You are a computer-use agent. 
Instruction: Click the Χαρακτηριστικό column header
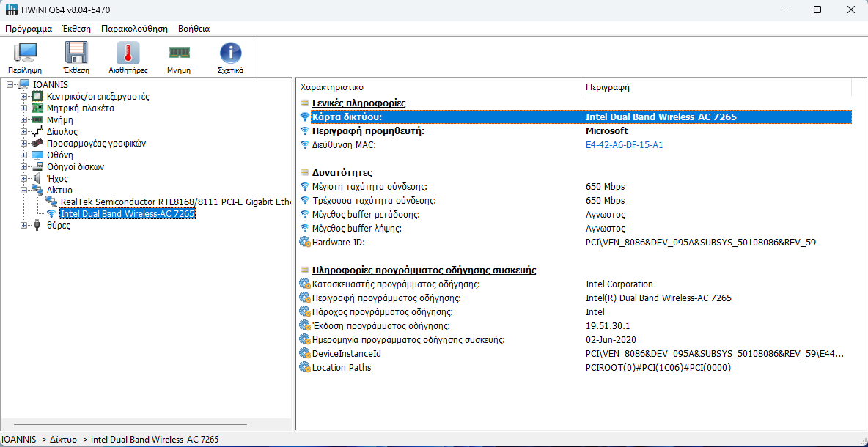tap(439, 87)
